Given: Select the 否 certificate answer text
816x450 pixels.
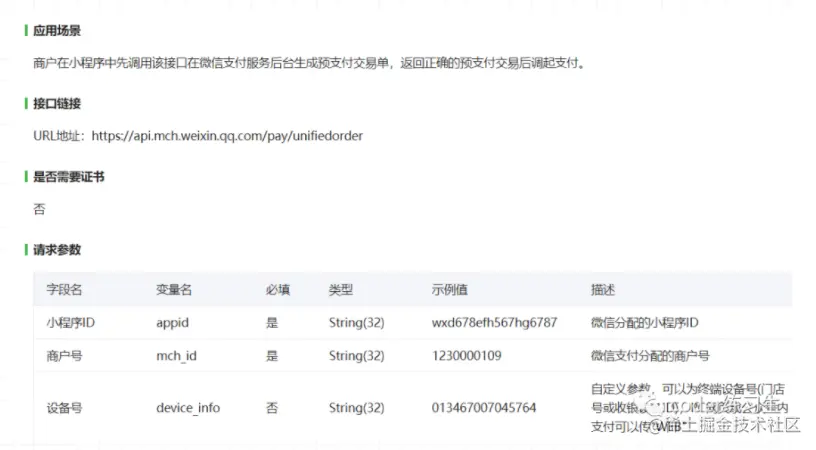Looking at the screenshot, I should tap(40, 209).
